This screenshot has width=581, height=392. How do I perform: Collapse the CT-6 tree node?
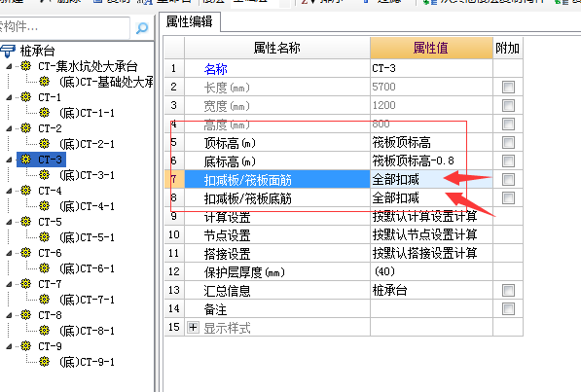point(10,254)
